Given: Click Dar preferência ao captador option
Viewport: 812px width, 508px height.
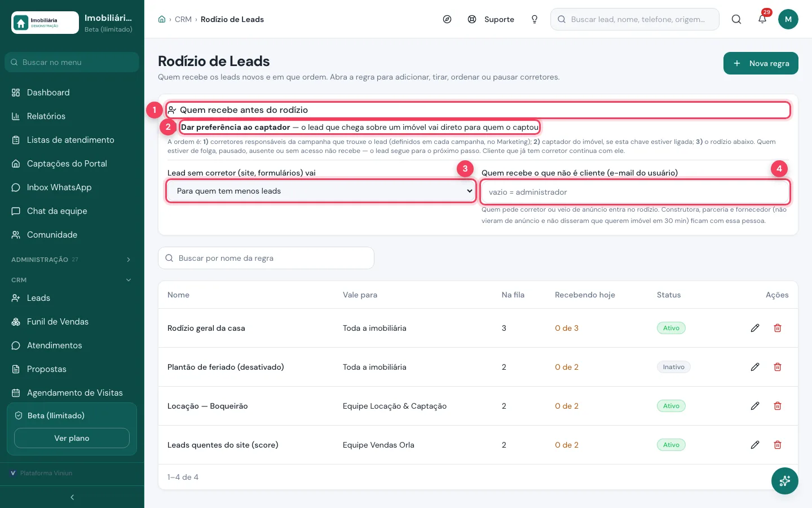Looking at the screenshot, I should (360, 128).
